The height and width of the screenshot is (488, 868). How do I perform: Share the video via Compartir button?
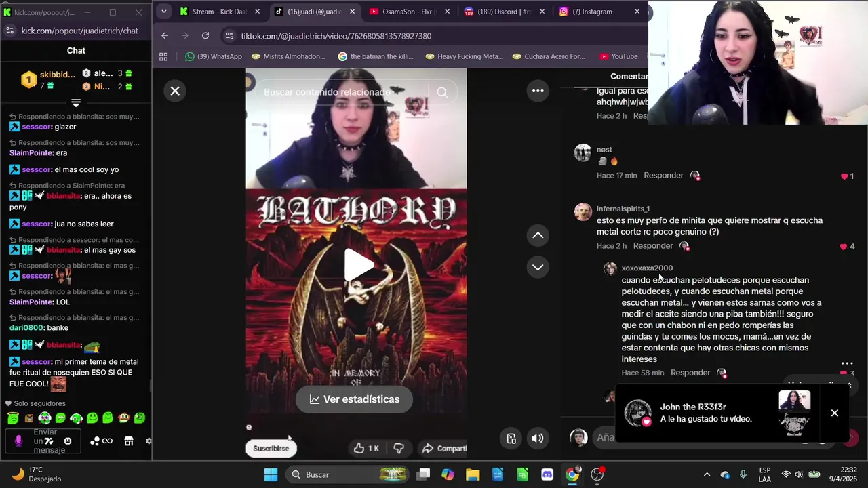coord(444,448)
